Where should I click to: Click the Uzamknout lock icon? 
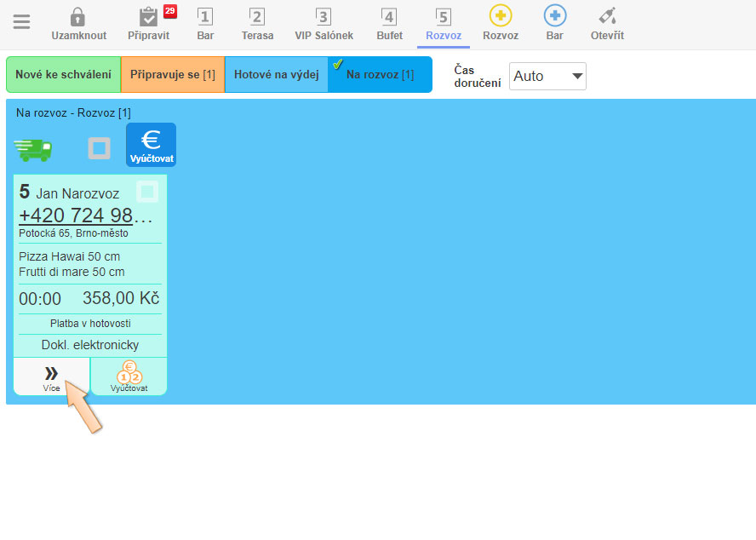click(77, 17)
